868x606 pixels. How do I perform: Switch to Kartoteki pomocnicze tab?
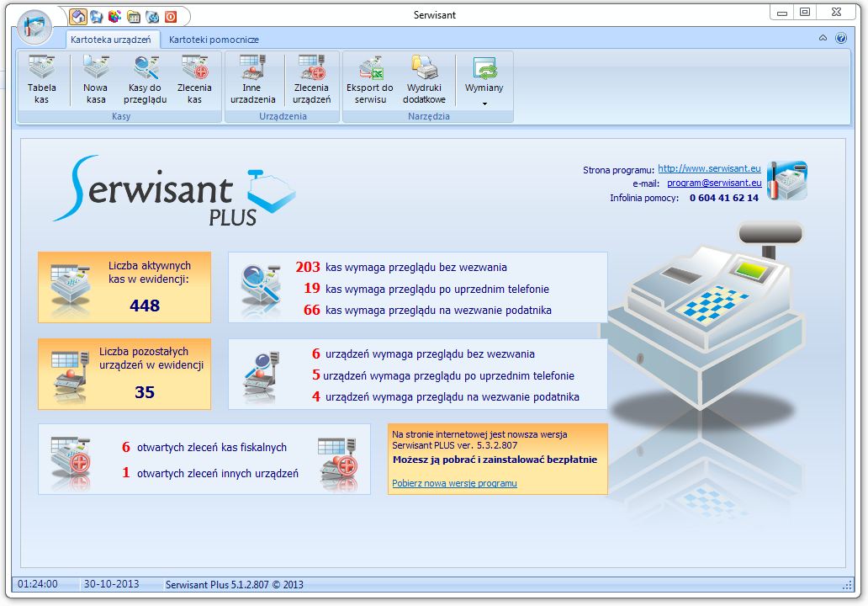point(214,40)
